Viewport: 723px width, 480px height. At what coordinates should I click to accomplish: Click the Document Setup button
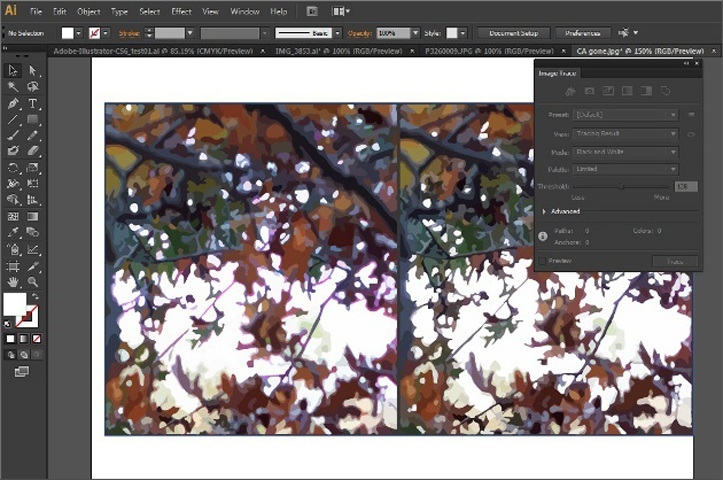[x=514, y=33]
